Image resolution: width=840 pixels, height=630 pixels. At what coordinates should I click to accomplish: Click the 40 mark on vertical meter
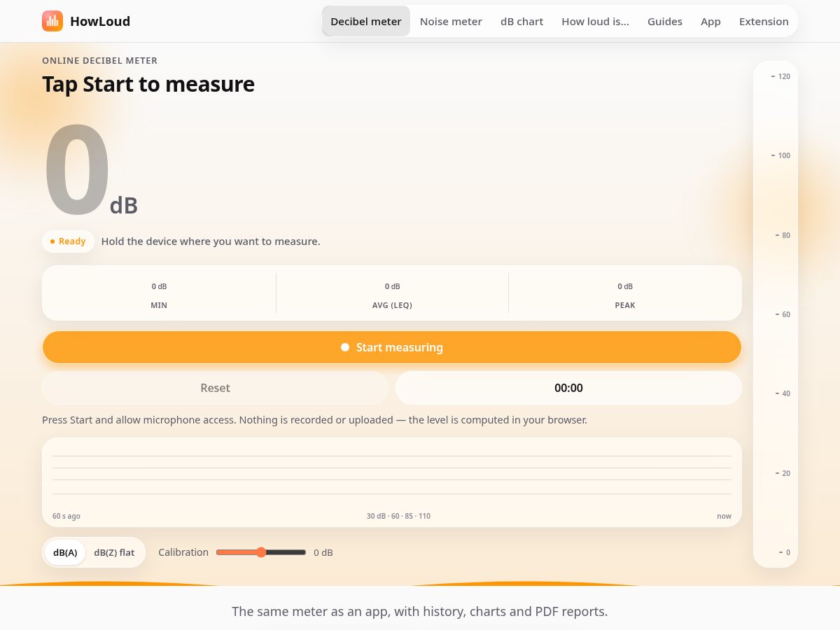[x=783, y=393]
